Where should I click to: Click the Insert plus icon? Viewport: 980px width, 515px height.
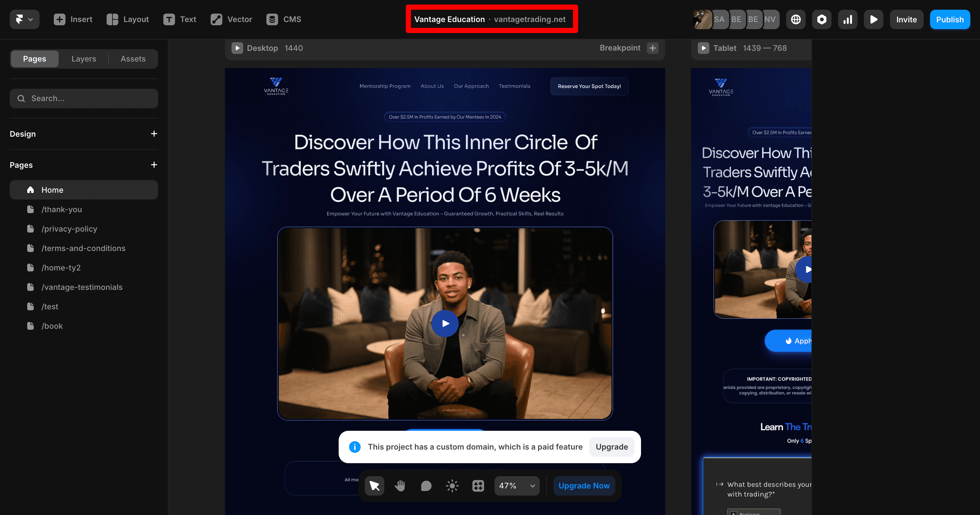click(59, 19)
